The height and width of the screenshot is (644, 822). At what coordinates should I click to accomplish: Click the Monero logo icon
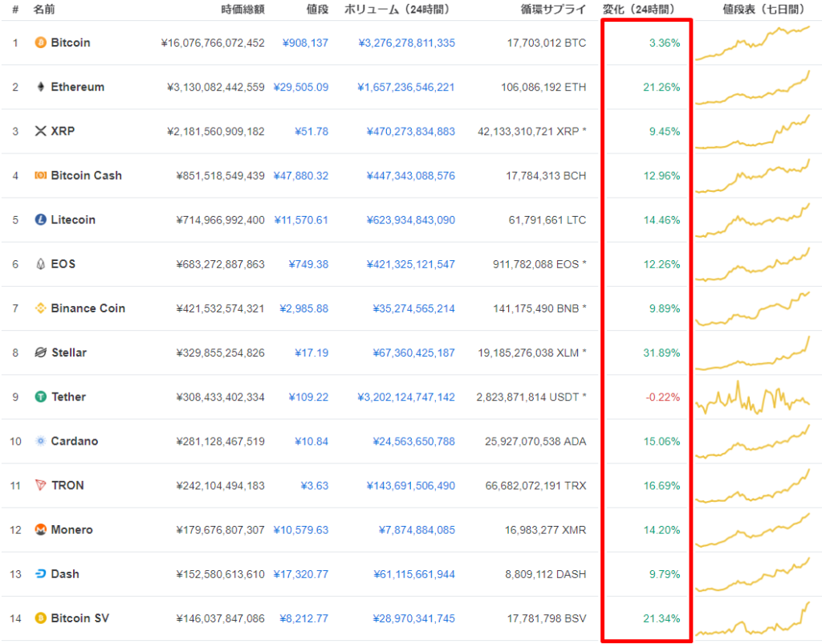tap(40, 530)
